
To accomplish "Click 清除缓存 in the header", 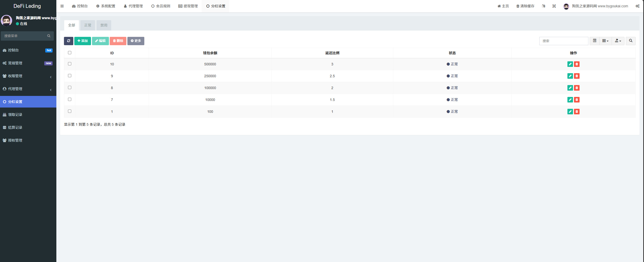I will pyautogui.click(x=525, y=6).
